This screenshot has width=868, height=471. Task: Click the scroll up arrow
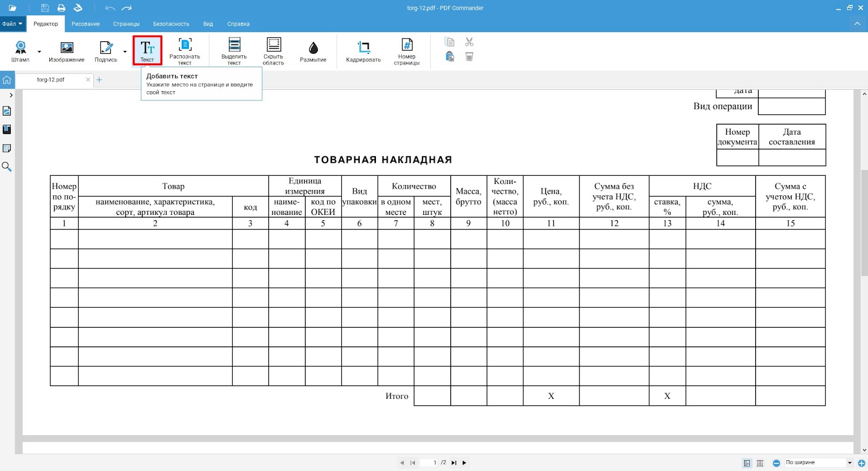(x=864, y=94)
